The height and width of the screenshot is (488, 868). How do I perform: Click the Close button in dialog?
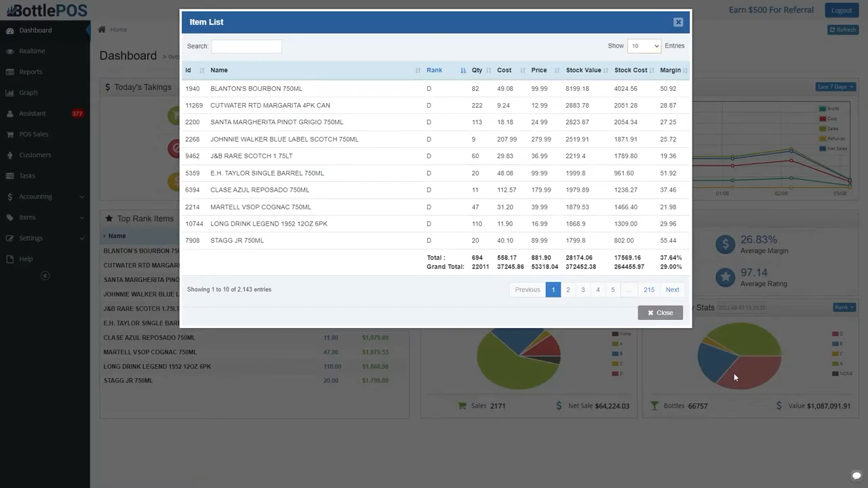660,312
